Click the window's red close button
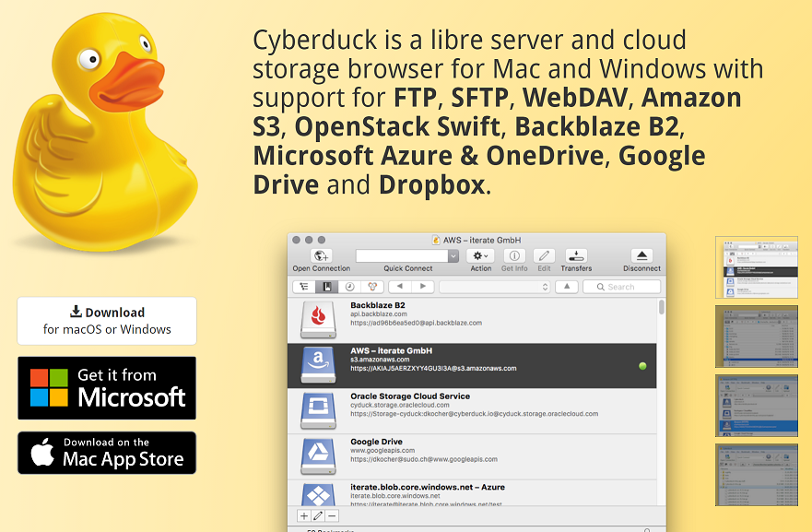This screenshot has height=532, width=812. 296,240
